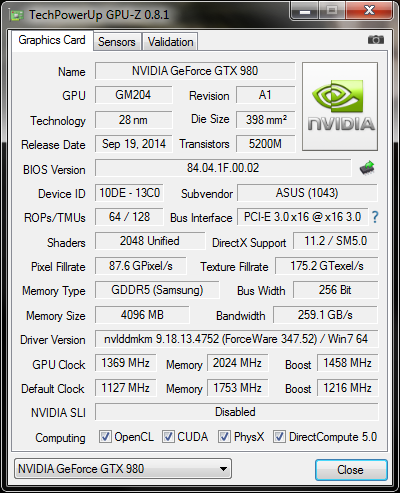
Task: Switch to the Sensors tab
Action: 117,42
